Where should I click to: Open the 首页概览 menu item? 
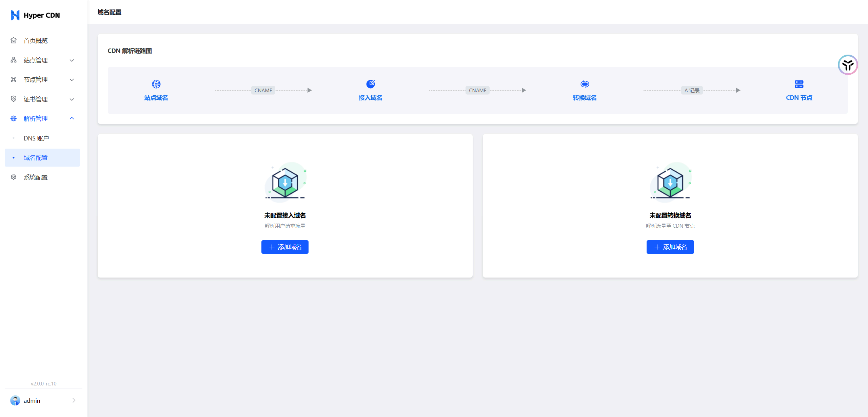point(36,41)
